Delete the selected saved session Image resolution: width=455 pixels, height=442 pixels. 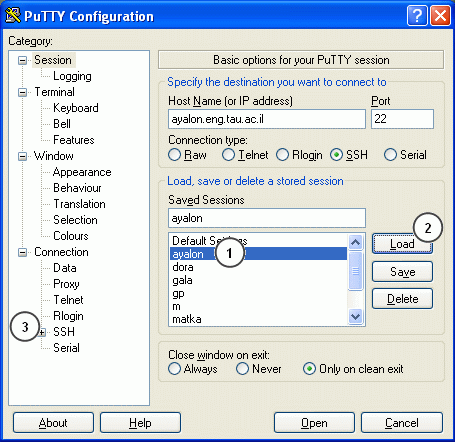point(402,299)
